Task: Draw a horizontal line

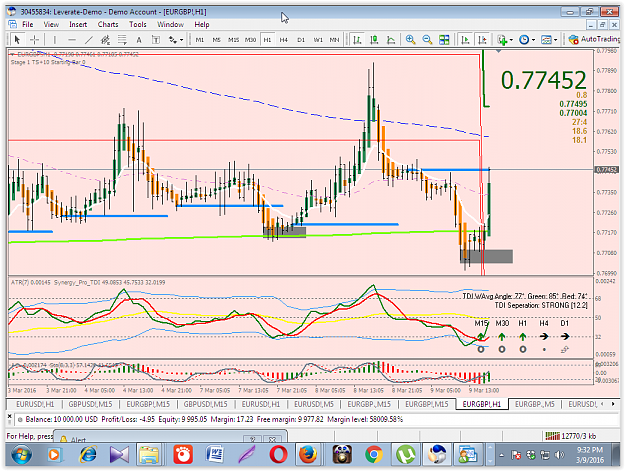Action: click(x=72, y=39)
